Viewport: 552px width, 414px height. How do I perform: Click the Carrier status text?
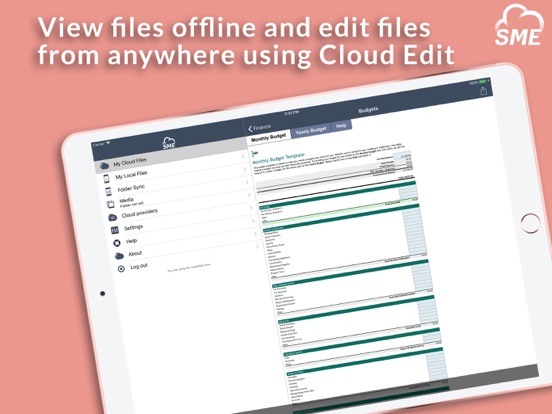99,144
